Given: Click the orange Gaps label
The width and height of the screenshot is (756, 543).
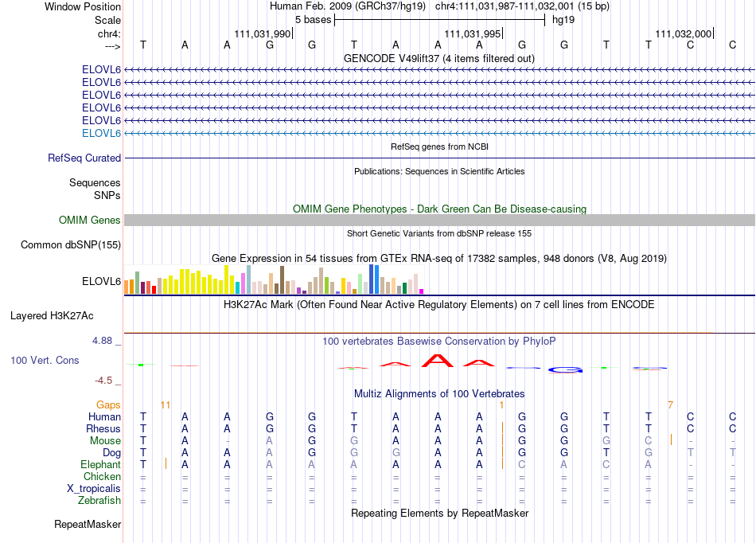Looking at the screenshot, I should 108,404.
